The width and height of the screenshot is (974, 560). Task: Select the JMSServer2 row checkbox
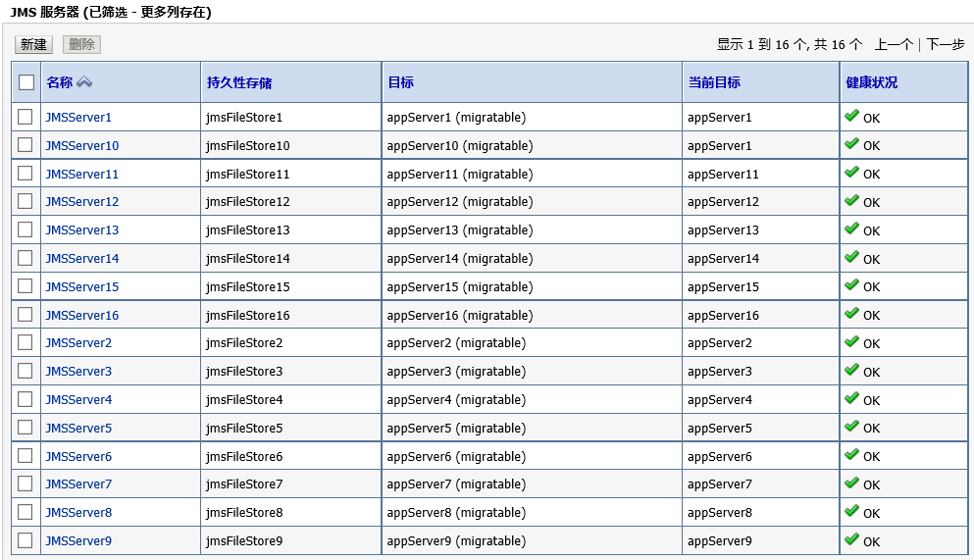(25, 342)
